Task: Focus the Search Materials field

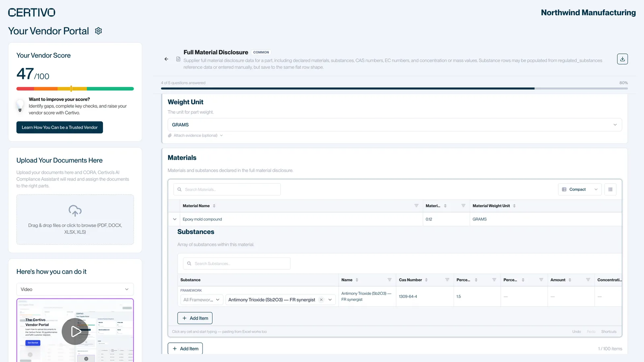Action: (x=227, y=189)
